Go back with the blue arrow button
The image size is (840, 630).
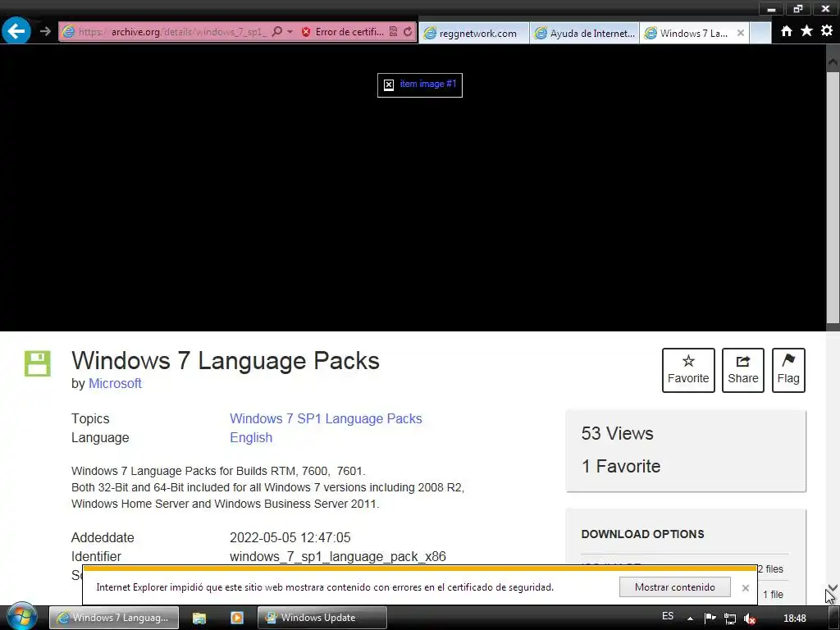(16, 31)
